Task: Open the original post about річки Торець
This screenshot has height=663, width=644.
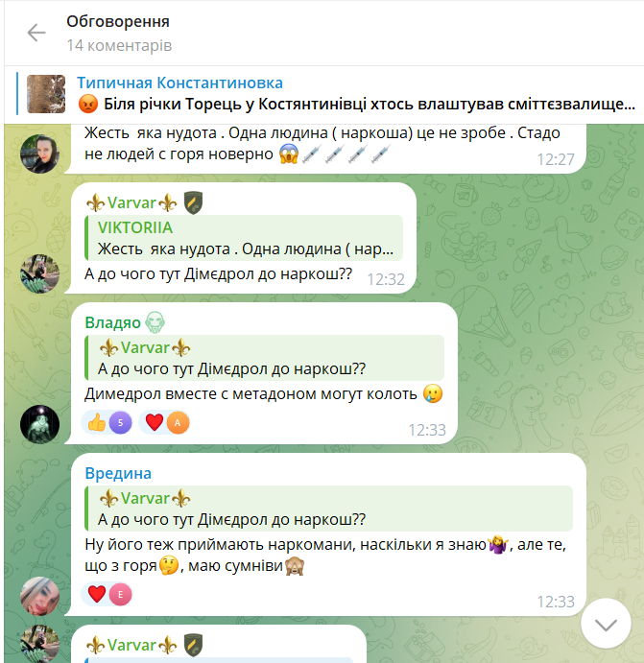Action: coord(356,104)
